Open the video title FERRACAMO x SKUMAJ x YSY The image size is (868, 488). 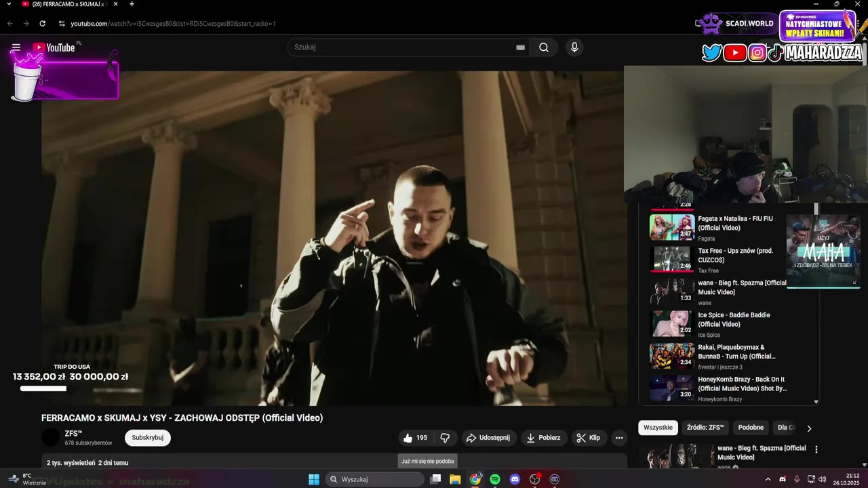tap(182, 418)
